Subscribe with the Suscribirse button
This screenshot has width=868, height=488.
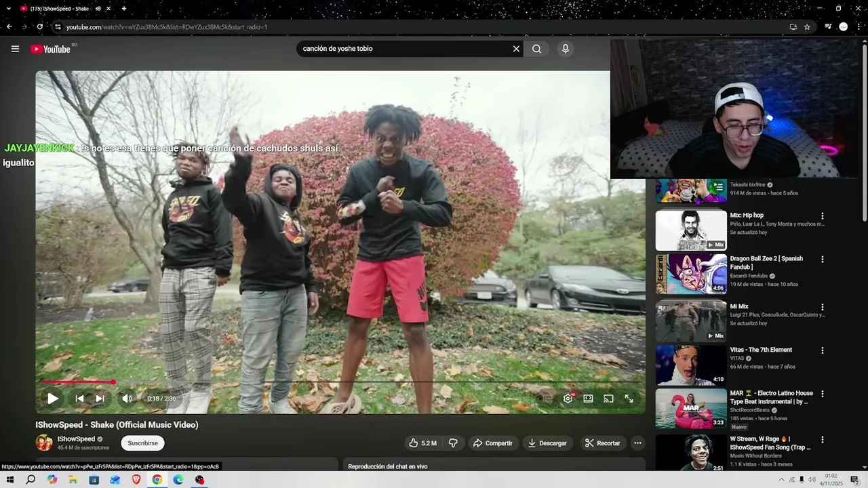[x=142, y=443]
